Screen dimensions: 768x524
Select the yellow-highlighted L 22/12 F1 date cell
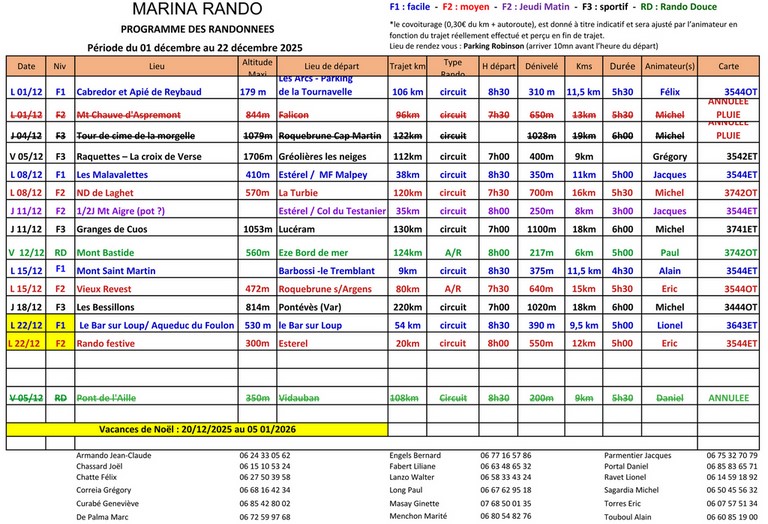point(26,325)
